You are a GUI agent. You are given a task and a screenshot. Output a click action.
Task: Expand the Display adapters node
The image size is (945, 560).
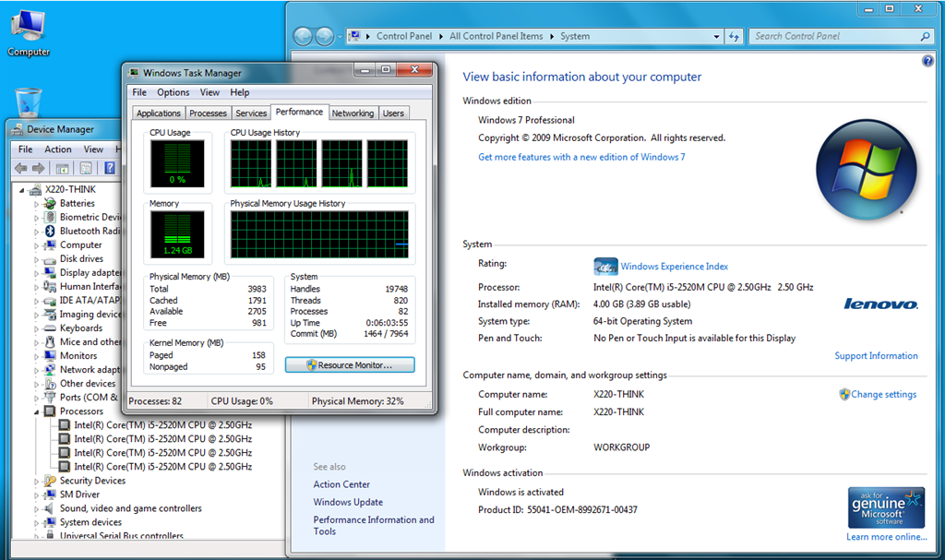[x=36, y=273]
